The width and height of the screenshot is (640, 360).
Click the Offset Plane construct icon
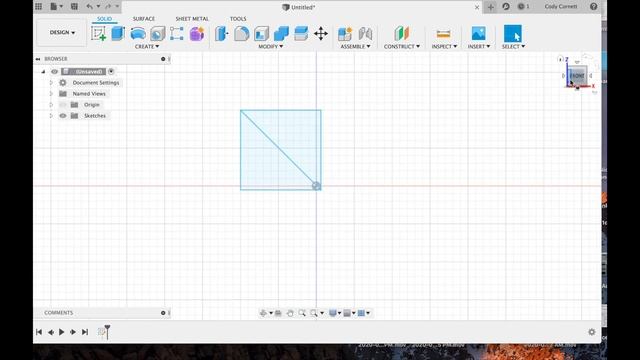pos(402,34)
